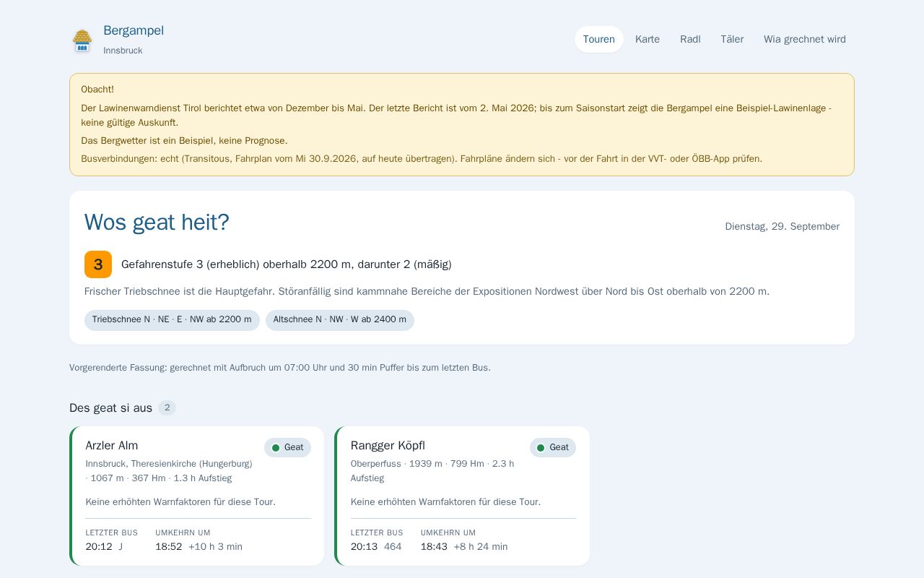
Task: Click the Innsbruck subtitle under Bergampel
Action: [123, 51]
